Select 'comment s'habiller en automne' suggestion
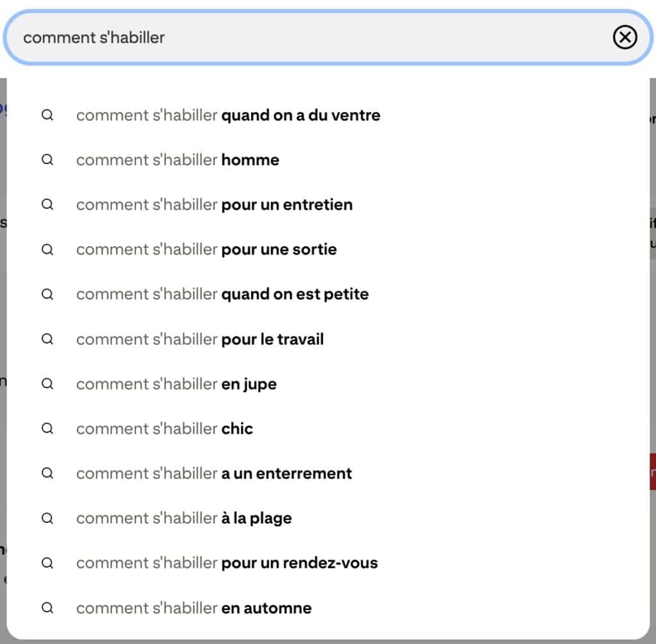This screenshot has width=656, height=644. coord(193,608)
